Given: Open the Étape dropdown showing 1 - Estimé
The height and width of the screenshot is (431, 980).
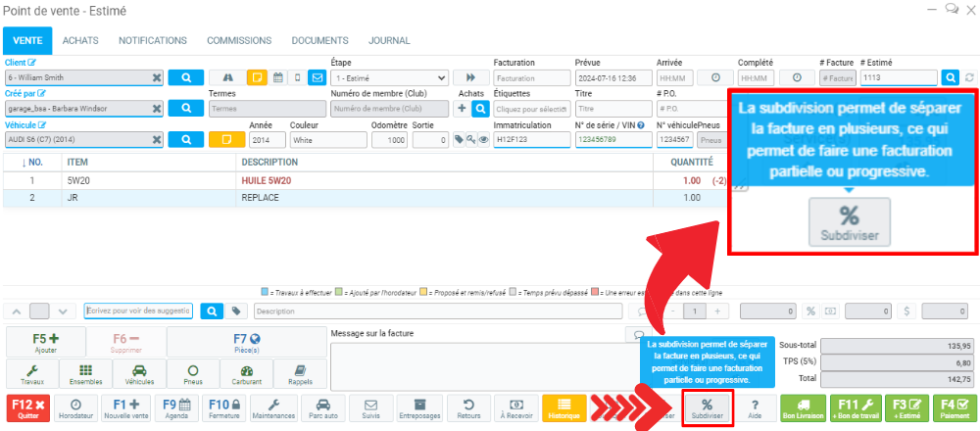Looking at the screenshot, I should click(389, 77).
